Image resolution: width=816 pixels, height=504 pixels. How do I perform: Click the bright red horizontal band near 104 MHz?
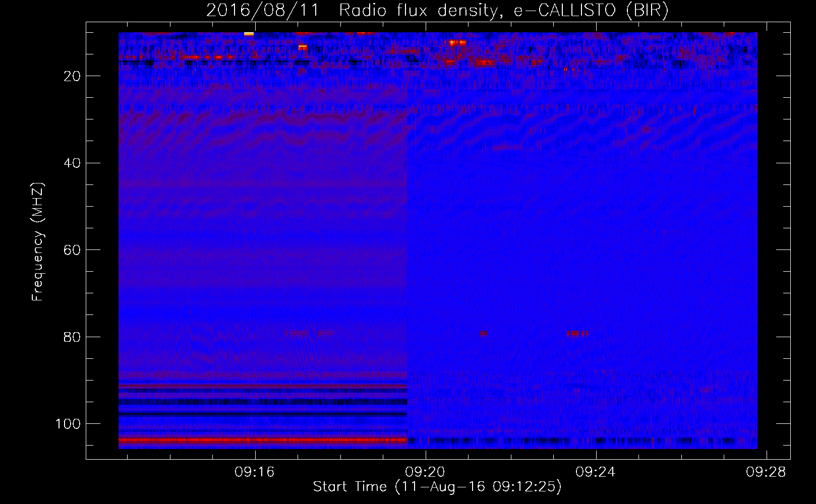click(263, 440)
